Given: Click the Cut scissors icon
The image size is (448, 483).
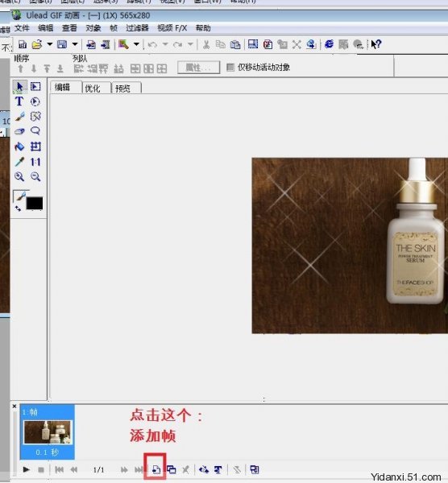Looking at the screenshot, I should pyautogui.click(x=206, y=44).
